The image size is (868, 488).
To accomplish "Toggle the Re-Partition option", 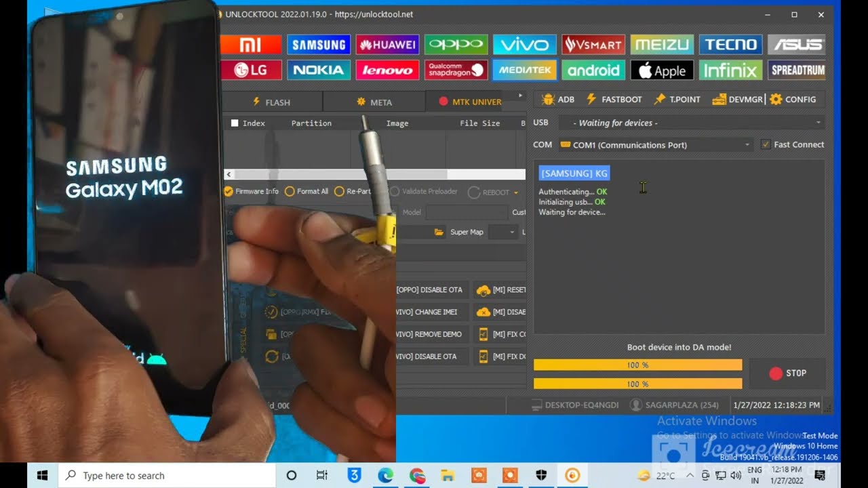I will 353,191.
